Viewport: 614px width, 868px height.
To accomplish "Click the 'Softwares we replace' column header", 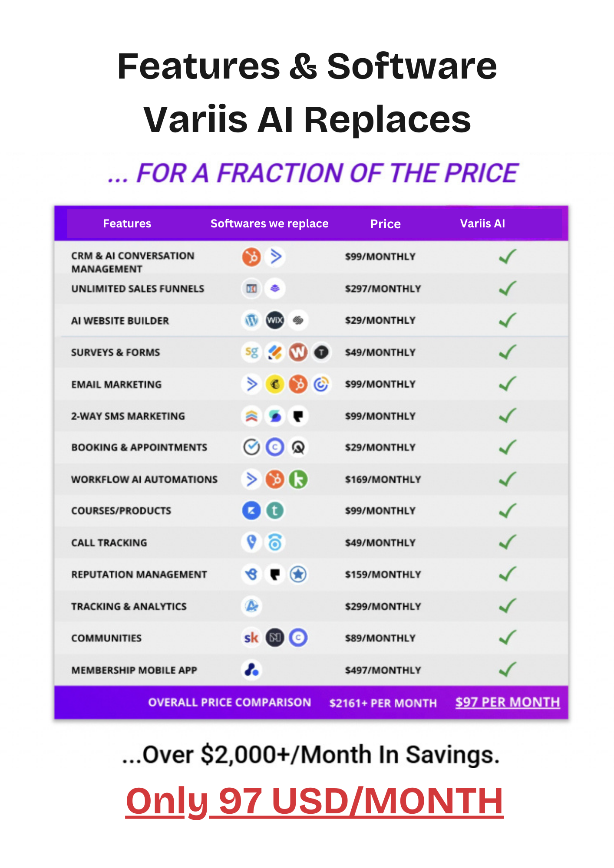I will 269,224.
